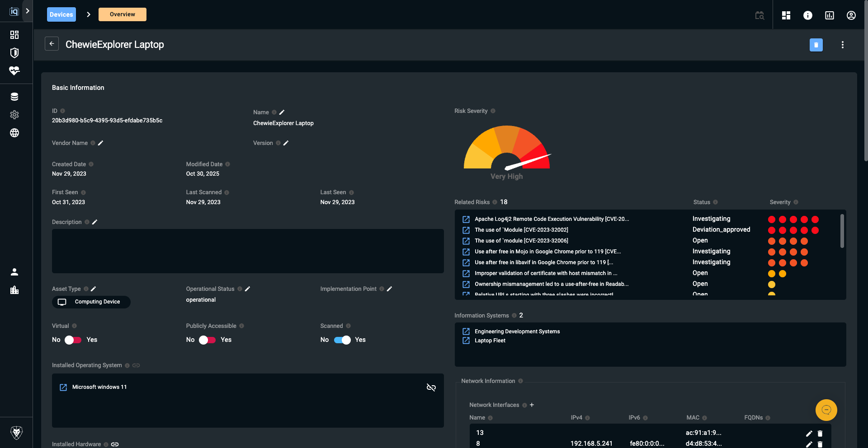Link installed hardware with chain icon

[x=115, y=444]
